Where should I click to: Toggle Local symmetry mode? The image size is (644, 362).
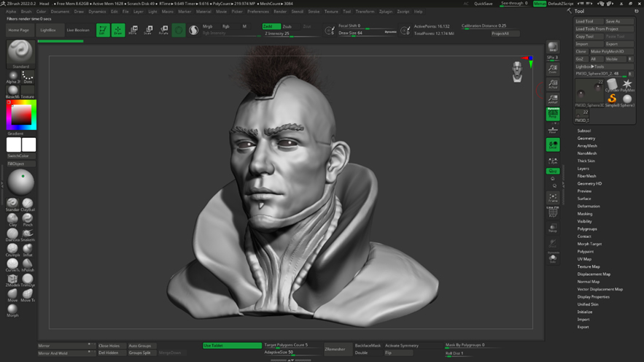tap(553, 145)
